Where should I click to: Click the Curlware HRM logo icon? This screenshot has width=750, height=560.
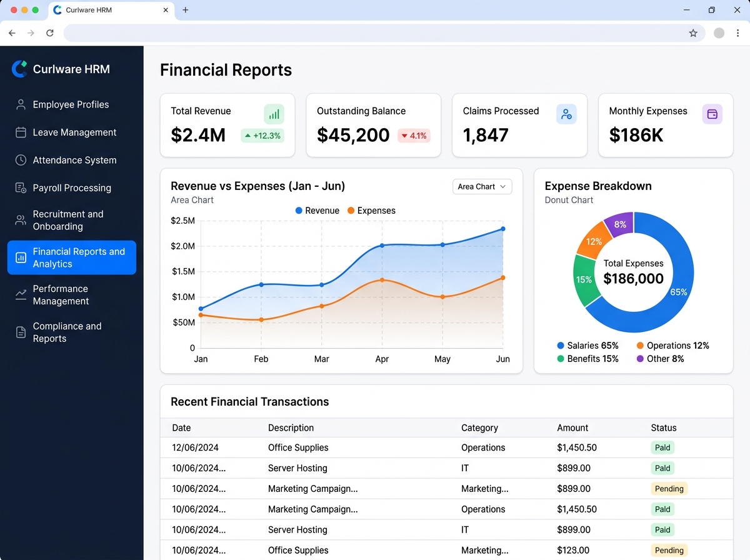coord(20,69)
